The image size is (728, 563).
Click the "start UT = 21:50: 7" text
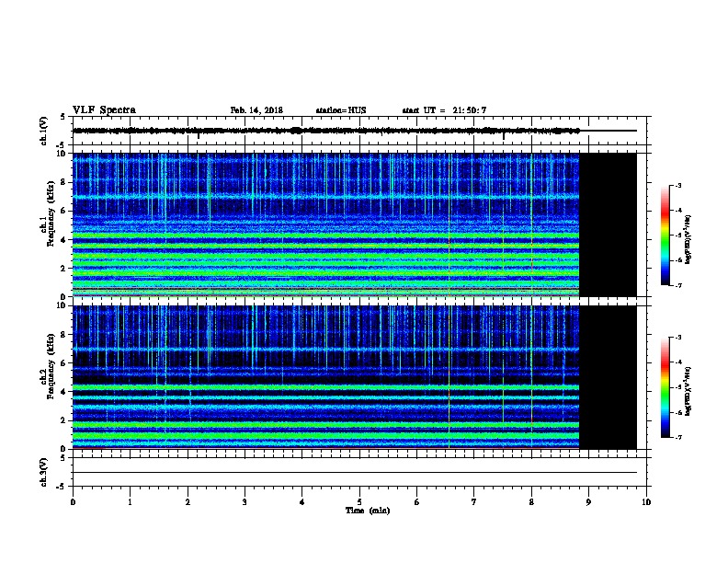click(x=444, y=110)
